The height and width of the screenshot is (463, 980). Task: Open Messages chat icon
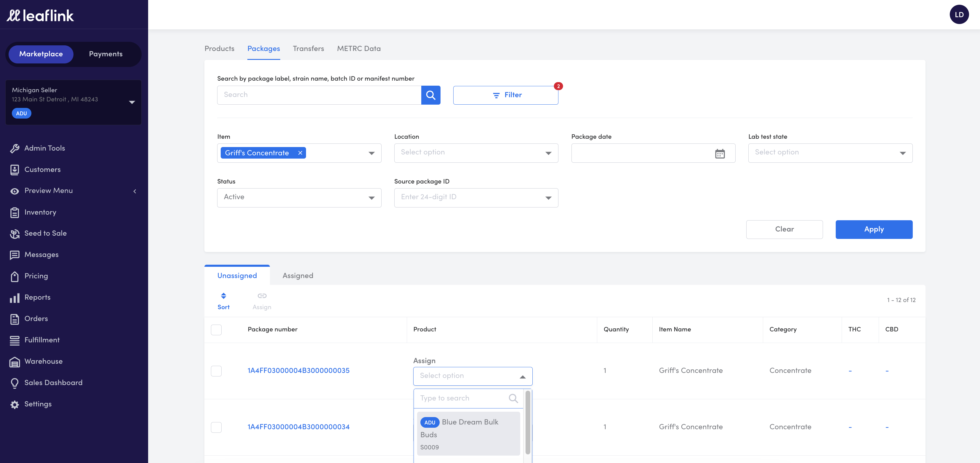tap(15, 255)
